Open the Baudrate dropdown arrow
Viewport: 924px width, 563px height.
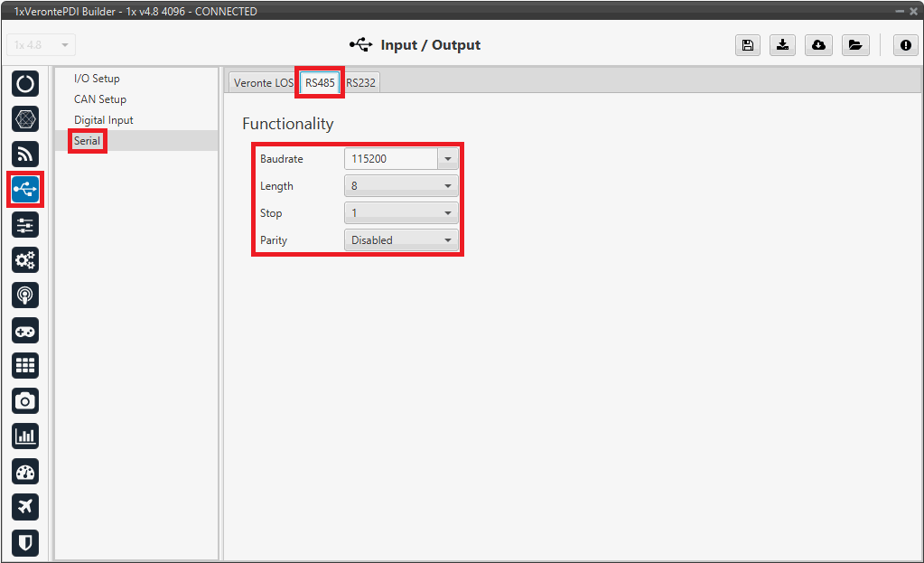click(448, 159)
